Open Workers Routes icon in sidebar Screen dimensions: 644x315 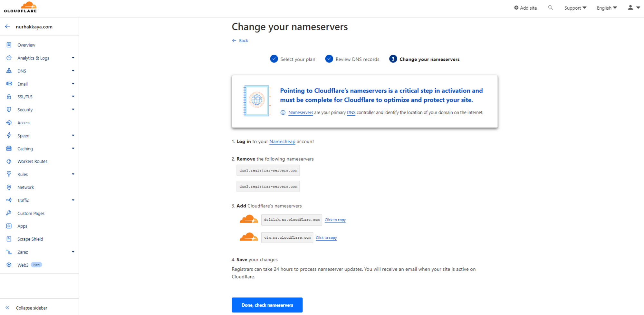coord(9,161)
